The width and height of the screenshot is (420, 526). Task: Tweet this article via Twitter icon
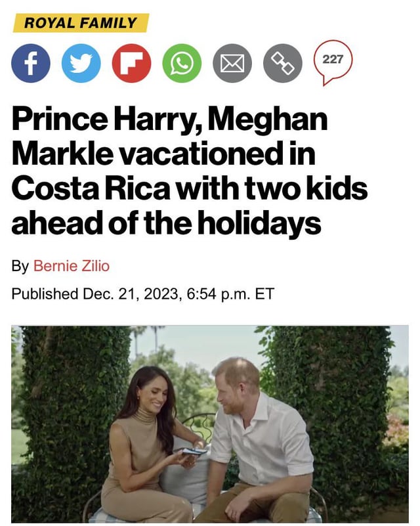(x=81, y=64)
